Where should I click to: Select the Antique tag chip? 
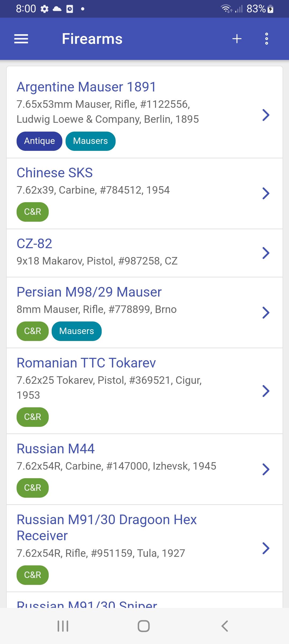tap(39, 141)
